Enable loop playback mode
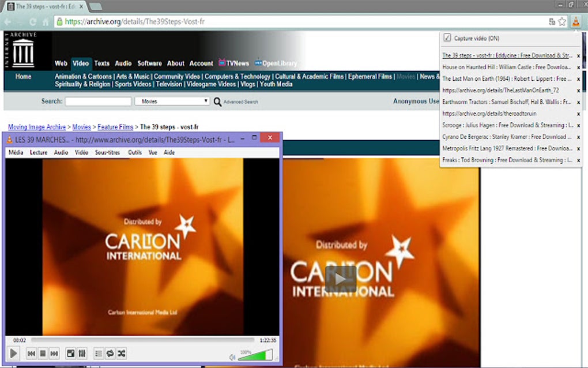 110,354
